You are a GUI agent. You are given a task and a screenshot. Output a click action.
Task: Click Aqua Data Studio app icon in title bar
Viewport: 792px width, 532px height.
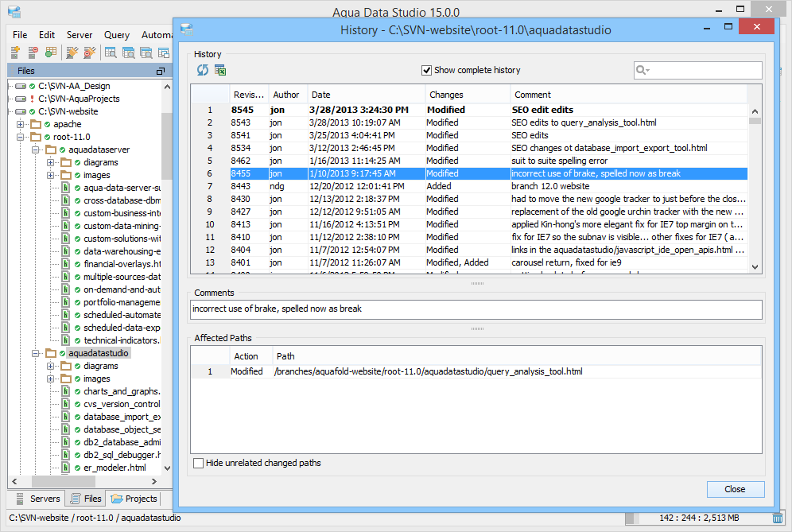click(x=14, y=12)
